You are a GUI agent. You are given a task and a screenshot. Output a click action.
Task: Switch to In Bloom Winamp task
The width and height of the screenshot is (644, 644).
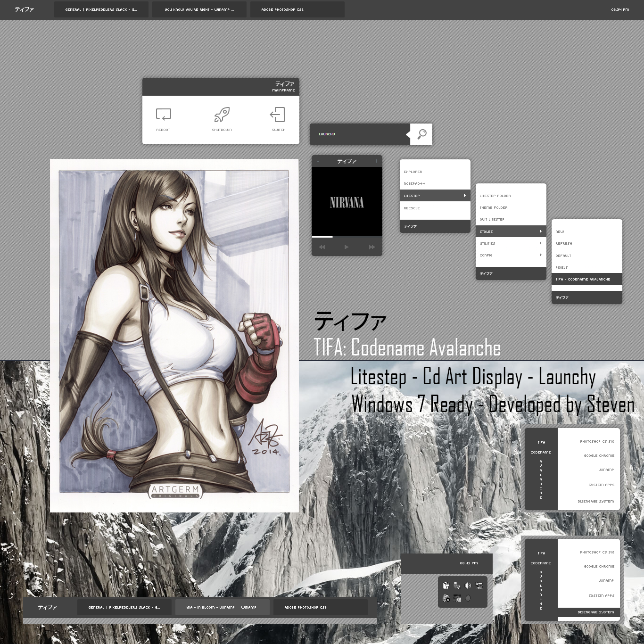pyautogui.click(x=222, y=607)
